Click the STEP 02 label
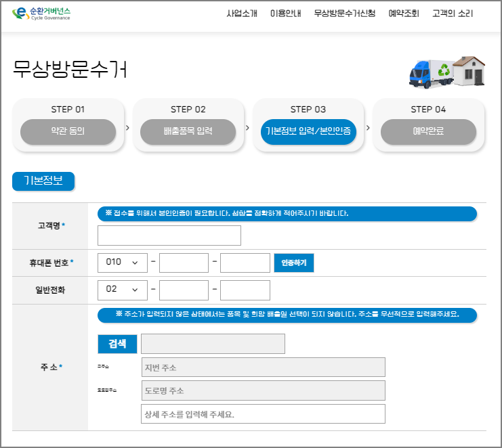 pos(188,110)
